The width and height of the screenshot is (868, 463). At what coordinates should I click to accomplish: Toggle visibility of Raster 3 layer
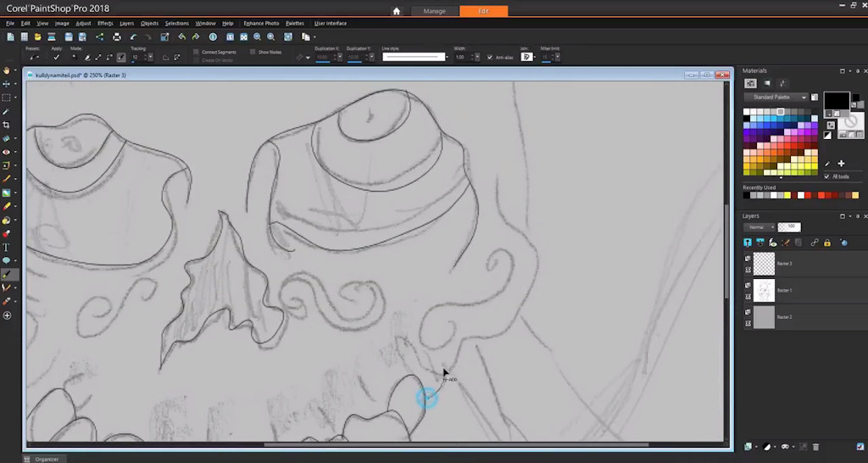click(x=748, y=259)
